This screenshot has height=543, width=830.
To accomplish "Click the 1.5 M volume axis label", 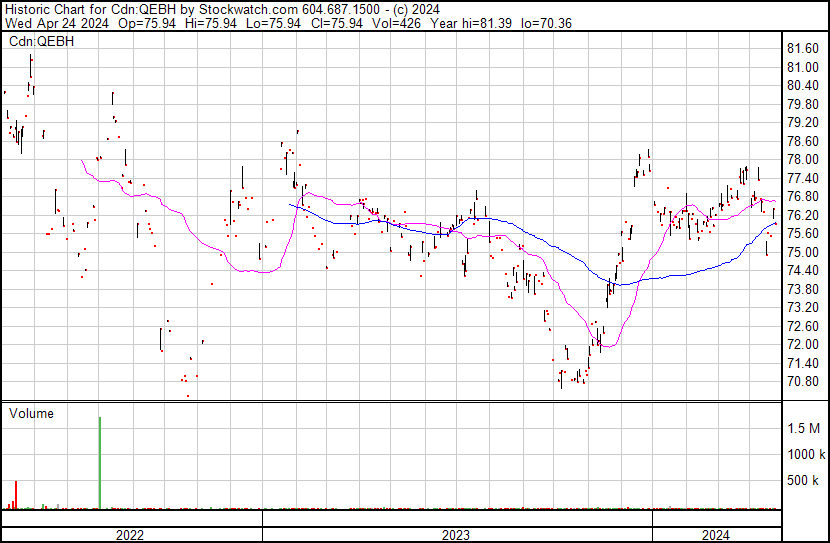I will 804,428.
